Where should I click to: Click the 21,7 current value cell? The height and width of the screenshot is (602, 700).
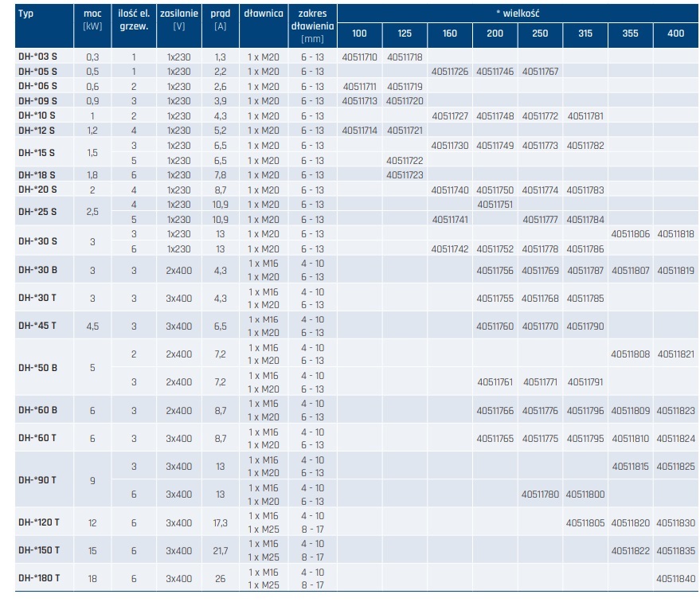click(x=220, y=551)
